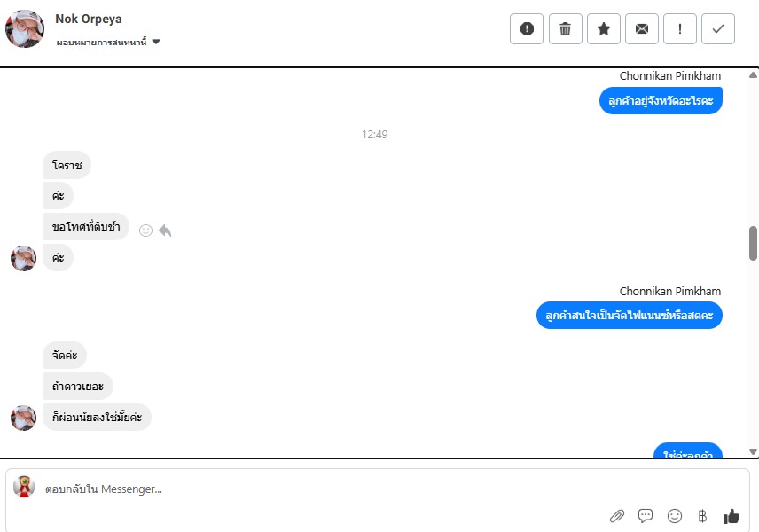
Task: Click the chat scrollbar down arrow
Action: 753,451
